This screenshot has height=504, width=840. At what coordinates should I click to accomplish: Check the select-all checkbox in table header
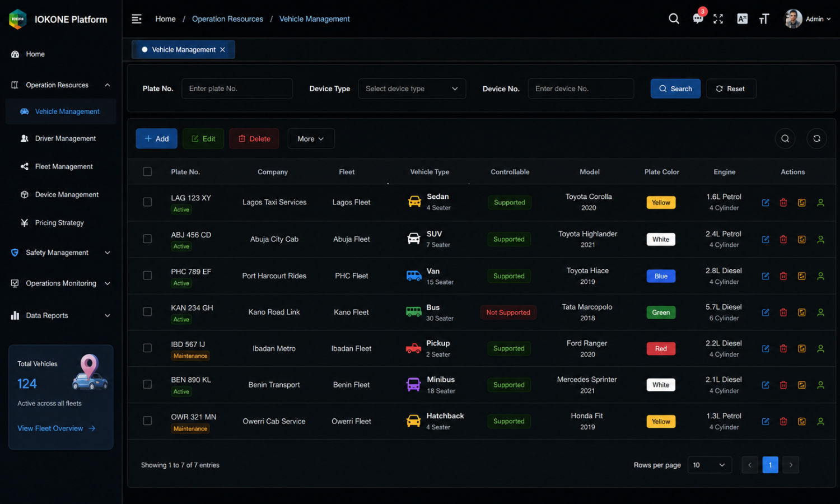point(147,172)
